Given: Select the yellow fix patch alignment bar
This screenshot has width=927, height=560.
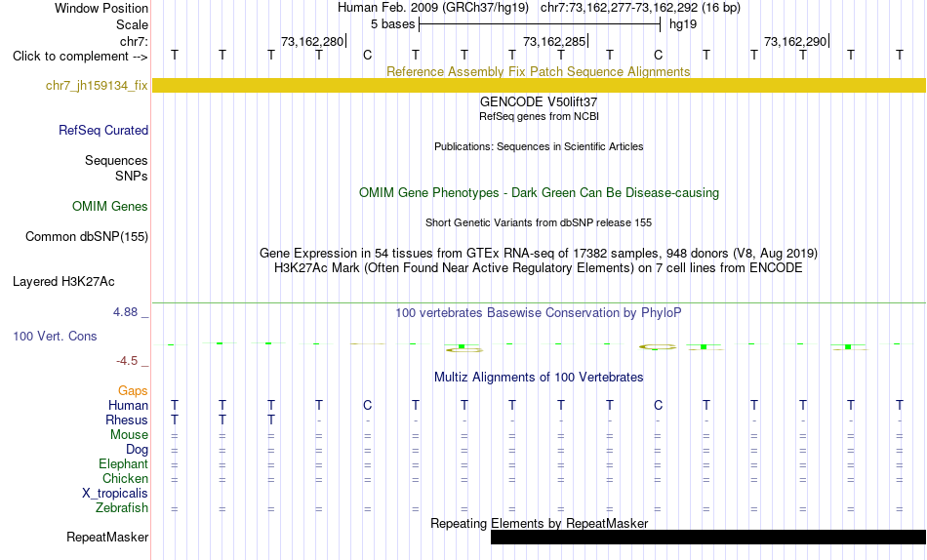Looking at the screenshot, I should [x=540, y=85].
